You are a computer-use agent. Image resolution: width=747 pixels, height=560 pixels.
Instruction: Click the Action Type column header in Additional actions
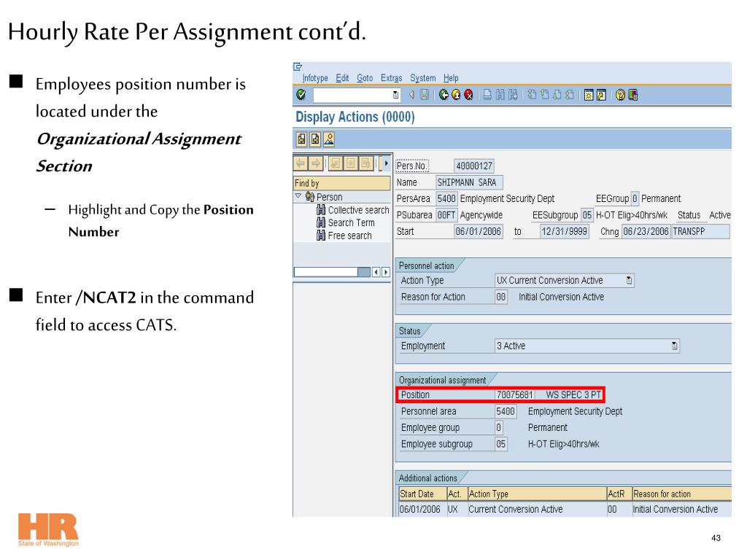[x=536, y=494]
